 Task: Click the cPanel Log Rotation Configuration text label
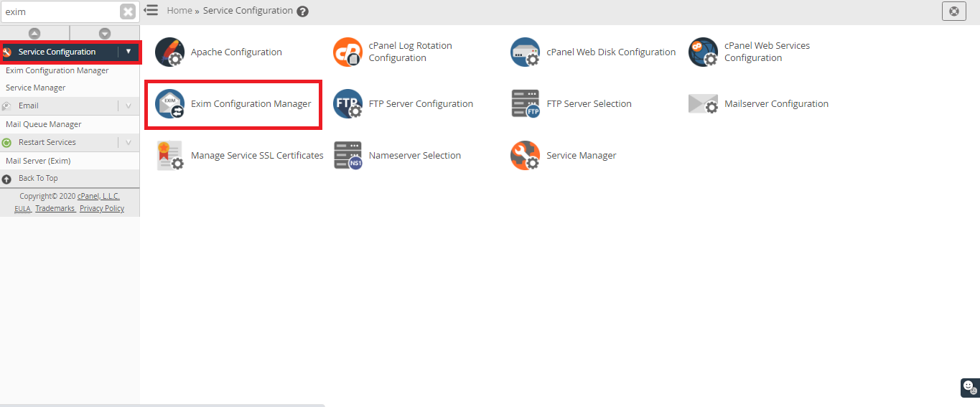point(411,52)
